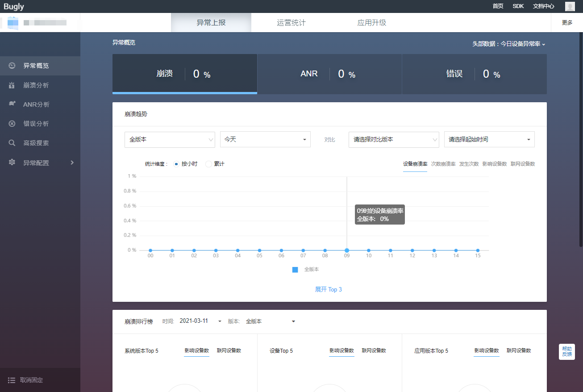Open ANR分析 from the sidebar icon
The height and width of the screenshot is (392, 583).
click(x=12, y=104)
